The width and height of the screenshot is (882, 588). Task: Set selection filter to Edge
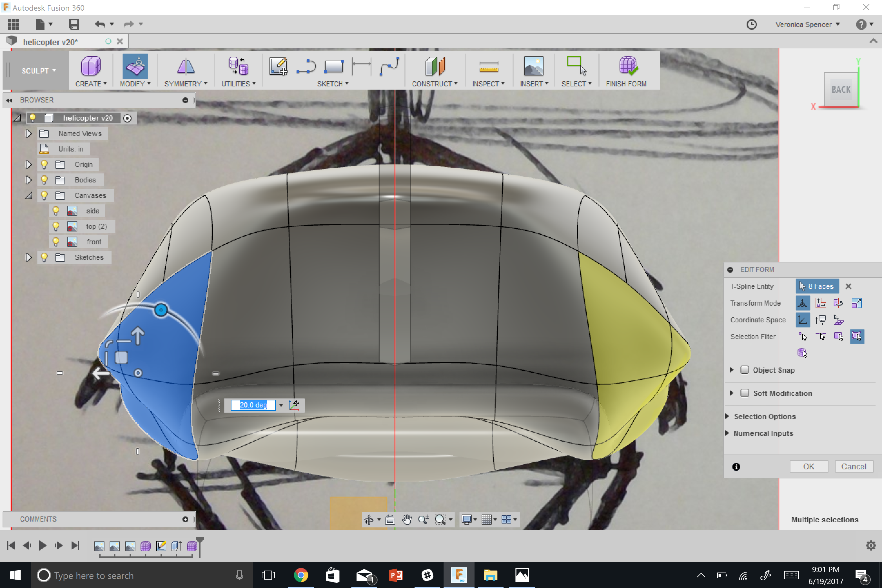[x=820, y=337]
